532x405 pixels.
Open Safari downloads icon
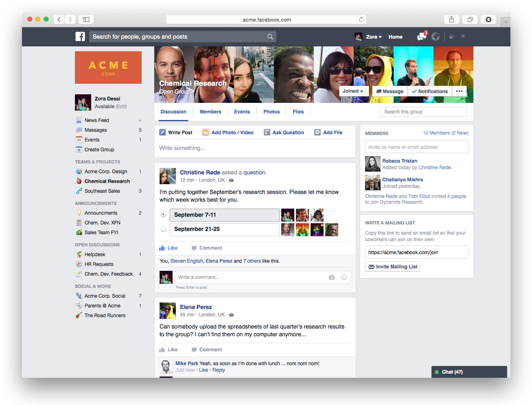tap(488, 20)
